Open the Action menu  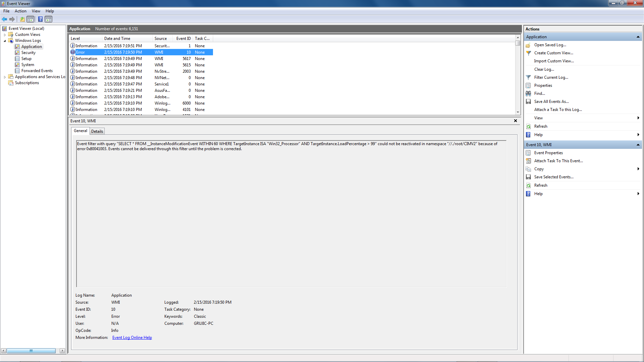pyautogui.click(x=20, y=11)
